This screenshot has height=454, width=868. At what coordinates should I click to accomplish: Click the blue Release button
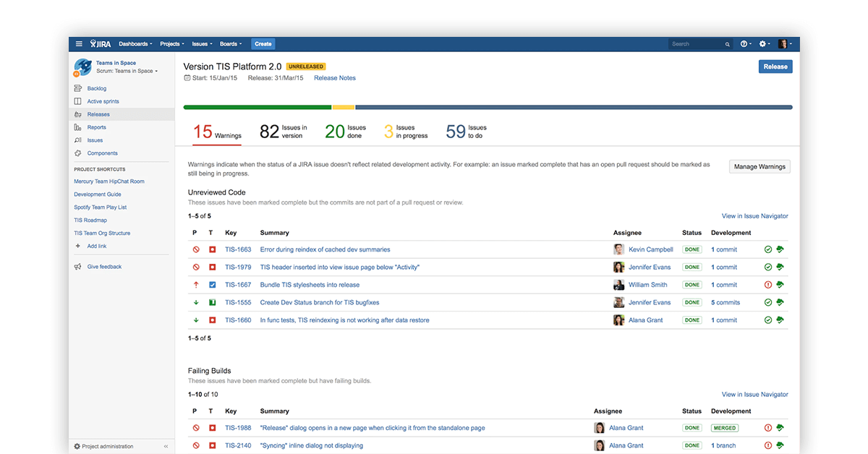(x=775, y=67)
